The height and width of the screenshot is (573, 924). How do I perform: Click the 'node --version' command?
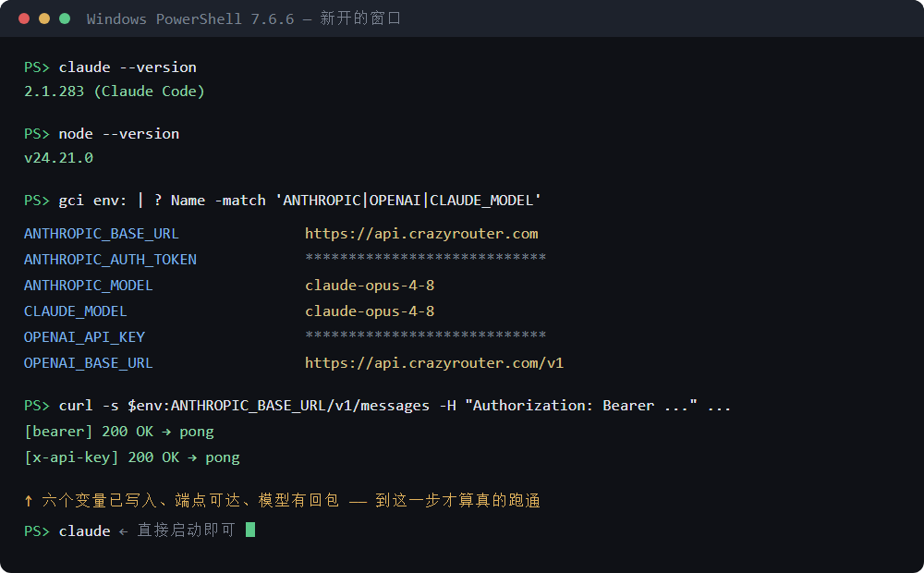[x=119, y=134]
